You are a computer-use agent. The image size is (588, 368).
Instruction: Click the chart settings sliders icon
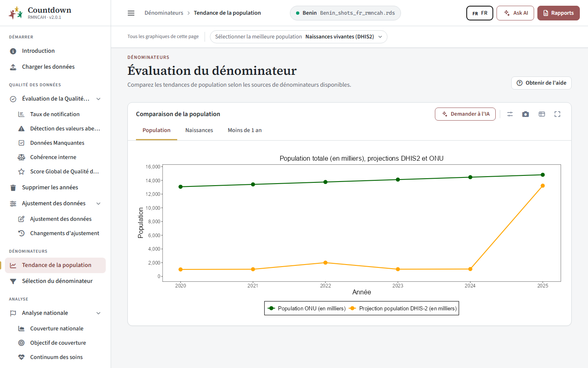coord(510,114)
